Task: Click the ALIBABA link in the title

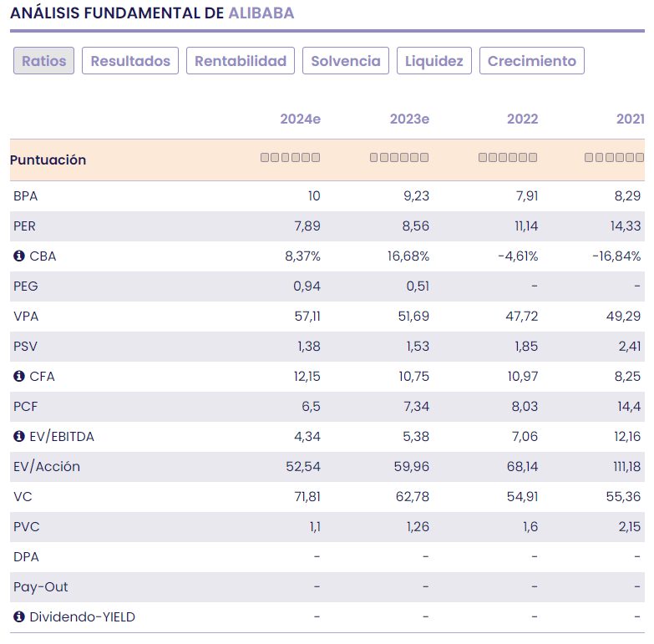Action: tap(261, 13)
